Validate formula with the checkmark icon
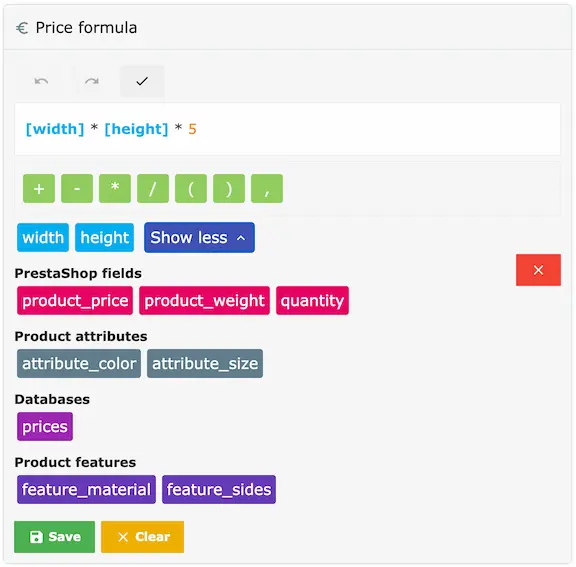 [142, 81]
